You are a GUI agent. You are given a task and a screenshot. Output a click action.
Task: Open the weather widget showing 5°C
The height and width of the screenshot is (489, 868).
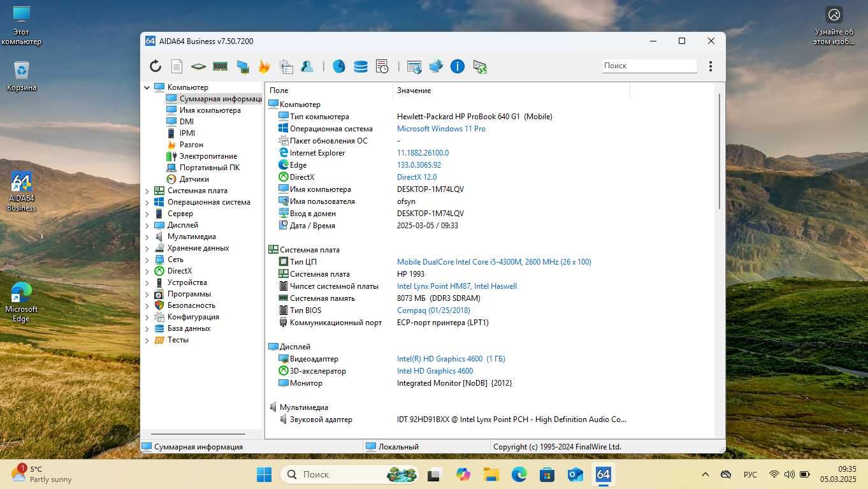pyautogui.click(x=41, y=474)
